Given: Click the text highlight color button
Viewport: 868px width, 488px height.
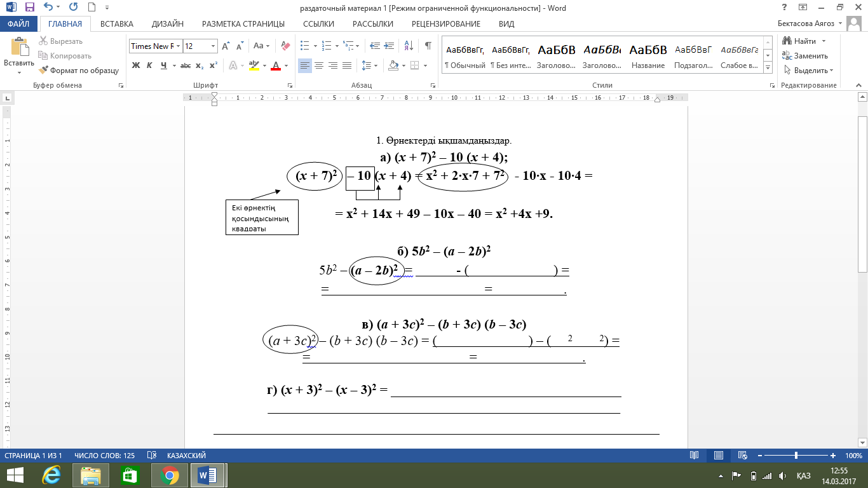Looking at the screenshot, I should click(x=253, y=65).
